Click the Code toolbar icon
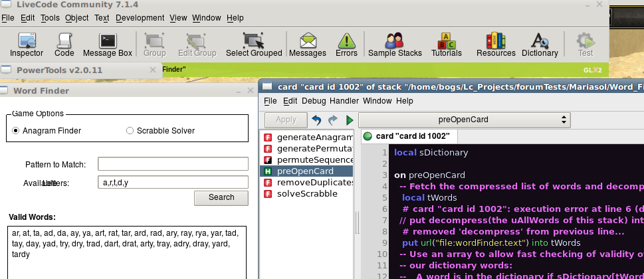The image size is (644, 279). pos(64,45)
